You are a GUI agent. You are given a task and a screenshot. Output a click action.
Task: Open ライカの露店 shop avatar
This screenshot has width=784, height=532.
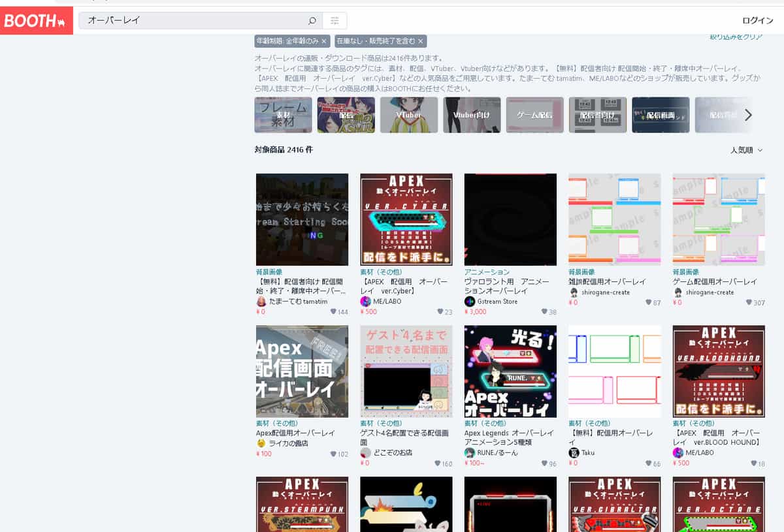(x=261, y=443)
